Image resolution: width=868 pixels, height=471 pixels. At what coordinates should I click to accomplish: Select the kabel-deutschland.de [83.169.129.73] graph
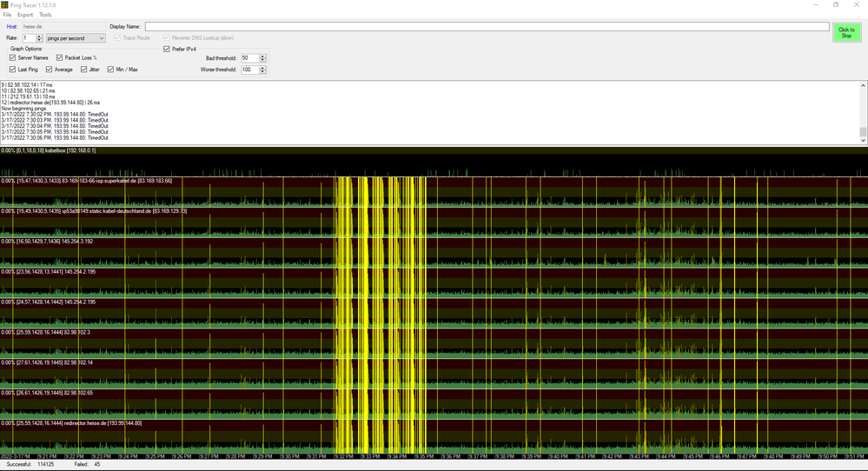coord(434,222)
